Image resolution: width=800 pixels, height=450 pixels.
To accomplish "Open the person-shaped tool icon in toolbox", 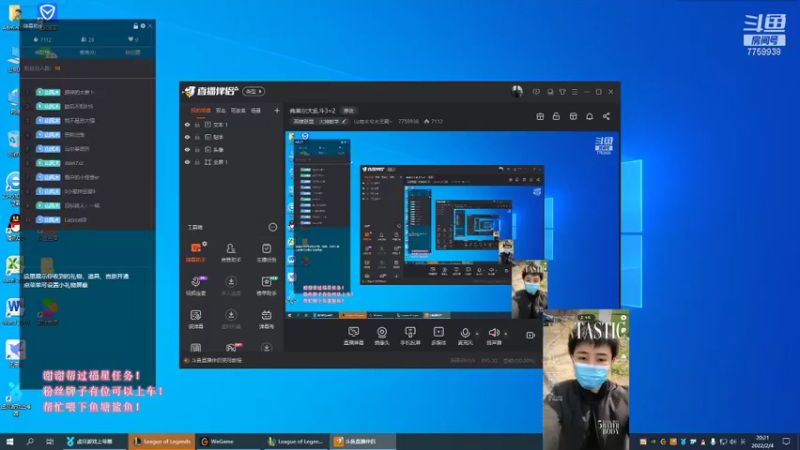I will point(231,252).
